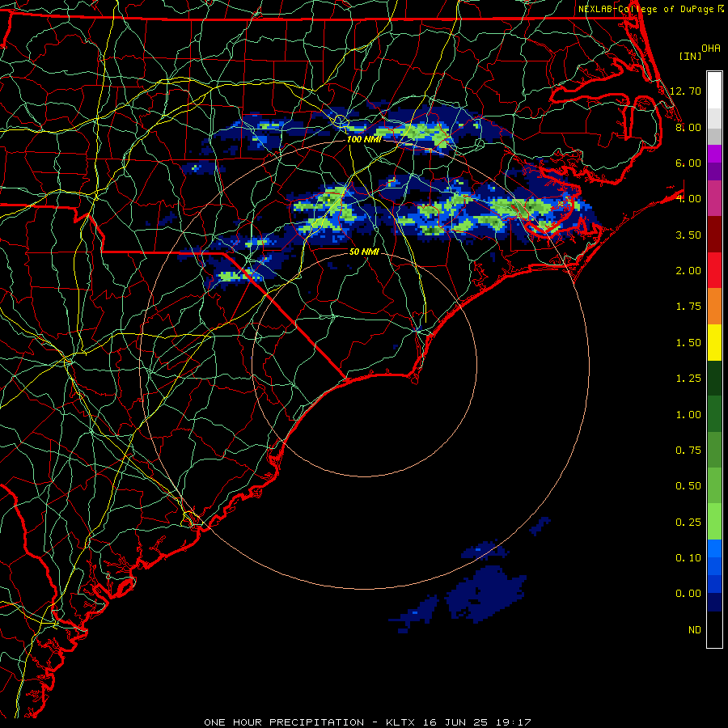Screen dimensions: 728x728
Task: Select the 6.00 legend value
Action: [688, 163]
